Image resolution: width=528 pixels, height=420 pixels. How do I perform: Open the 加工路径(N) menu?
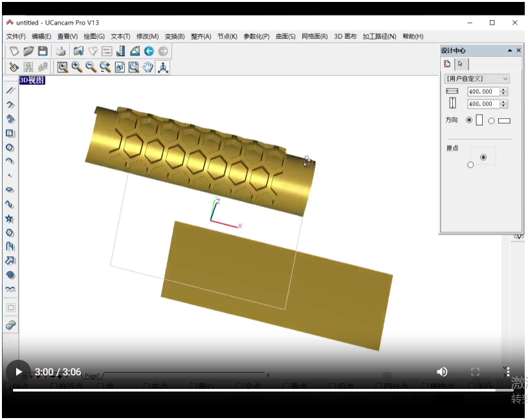pyautogui.click(x=379, y=37)
